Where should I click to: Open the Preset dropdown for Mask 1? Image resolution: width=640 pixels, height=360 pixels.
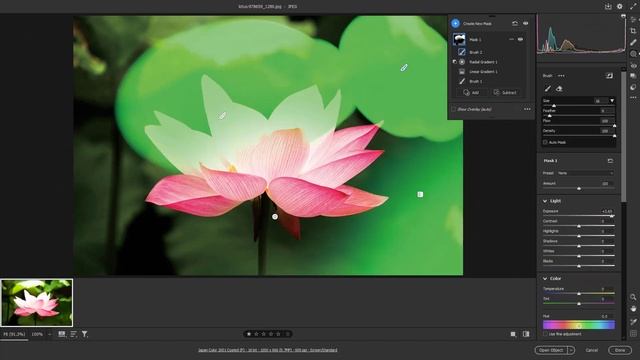(x=585, y=173)
